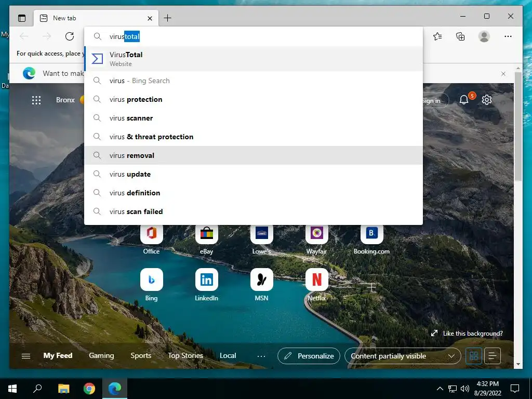Open the volume speaker tray icon
This screenshot has height=399, width=532.
point(465,389)
